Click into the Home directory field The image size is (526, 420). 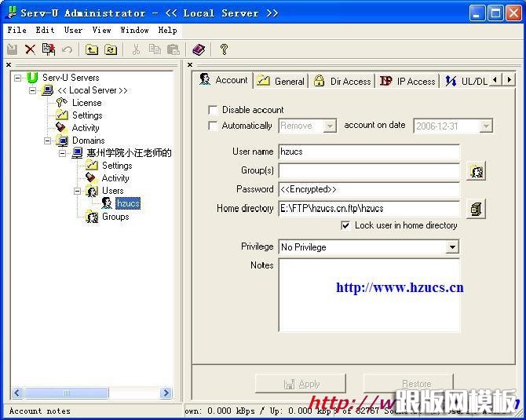pos(369,209)
